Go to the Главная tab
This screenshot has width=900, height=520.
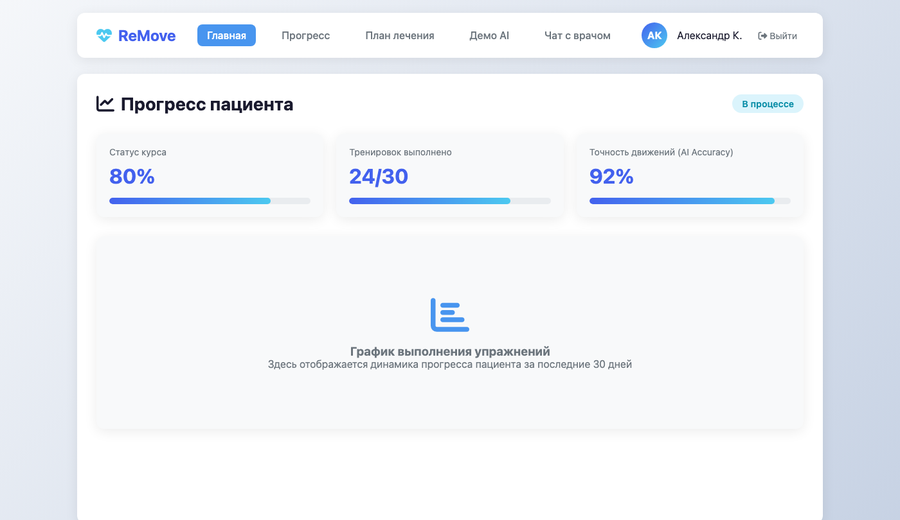(227, 36)
